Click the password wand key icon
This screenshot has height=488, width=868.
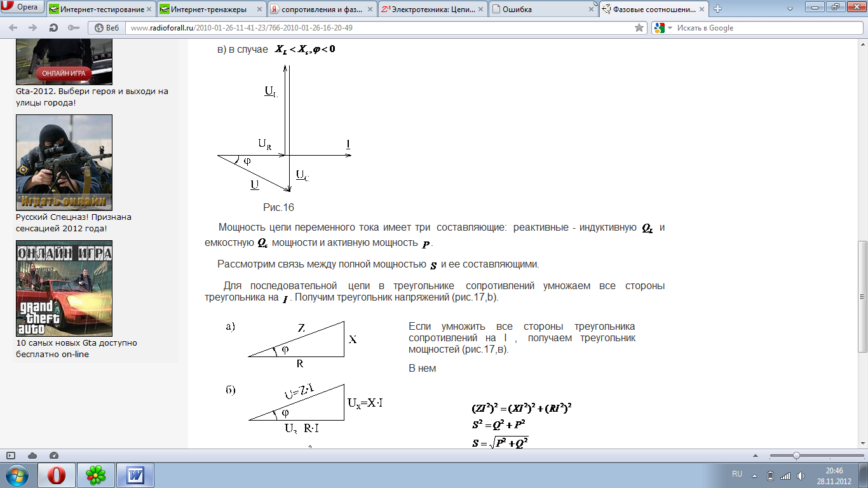click(73, 28)
